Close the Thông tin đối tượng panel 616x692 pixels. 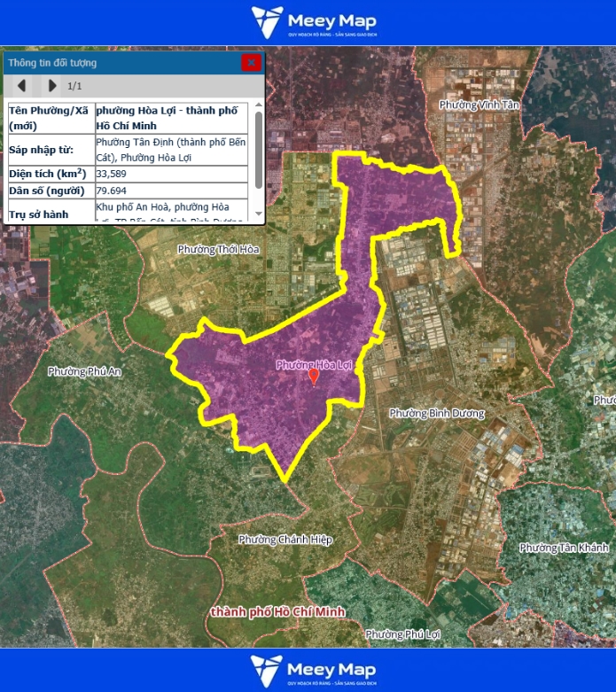tap(252, 62)
